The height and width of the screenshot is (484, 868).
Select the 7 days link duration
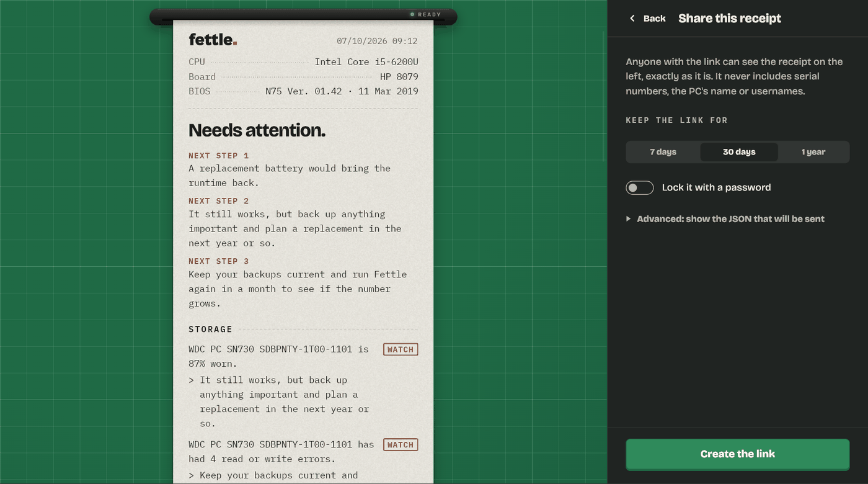(x=663, y=152)
